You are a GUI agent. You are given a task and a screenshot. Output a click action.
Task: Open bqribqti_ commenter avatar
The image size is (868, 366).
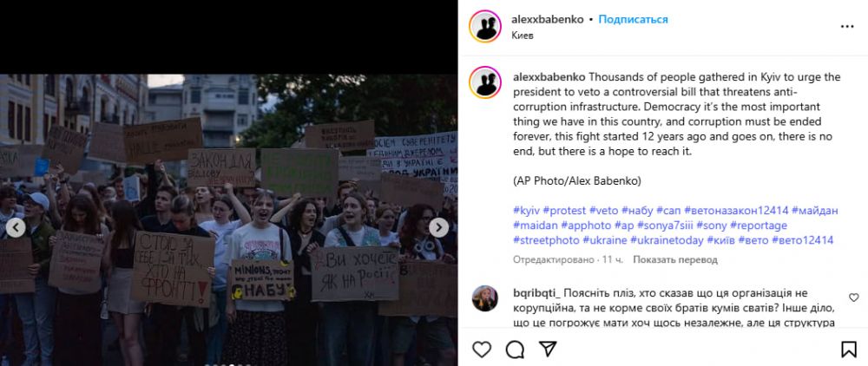485,298
